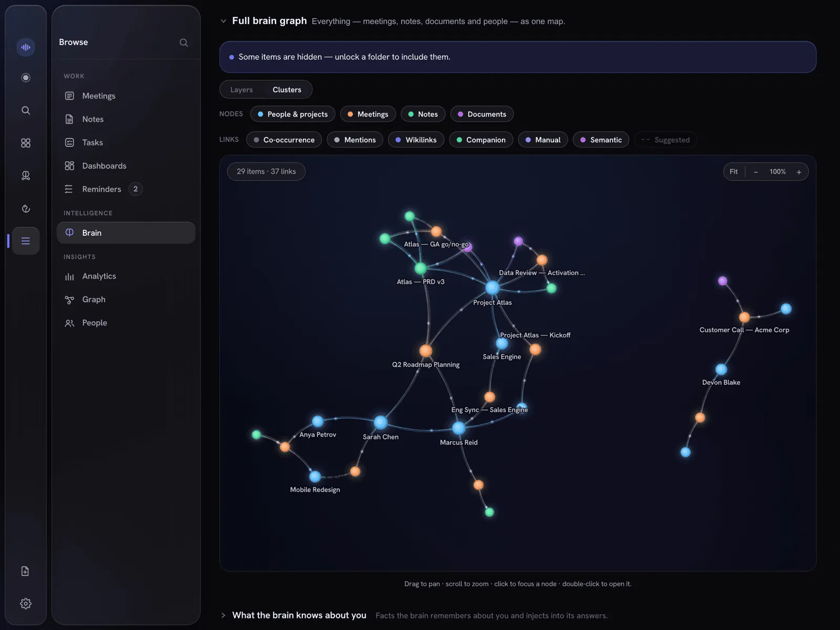Open Meetings in the sidebar

pos(126,96)
